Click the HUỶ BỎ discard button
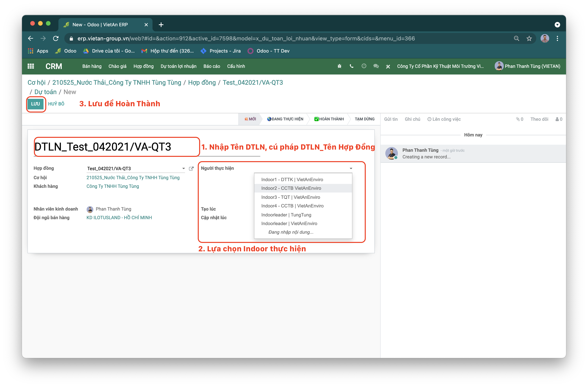Image resolution: width=588 pixels, height=387 pixels. tap(56, 104)
